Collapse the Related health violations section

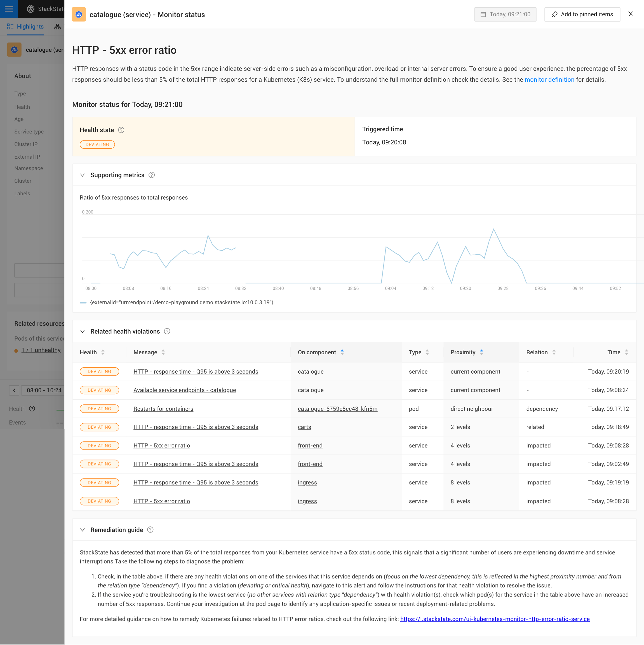click(x=83, y=331)
